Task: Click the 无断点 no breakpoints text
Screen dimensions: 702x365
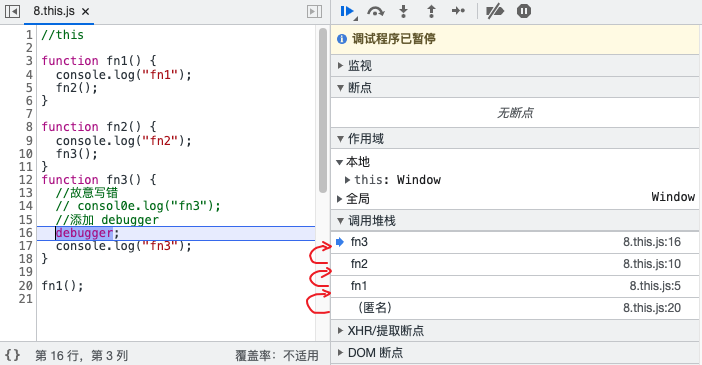Action: pos(515,113)
